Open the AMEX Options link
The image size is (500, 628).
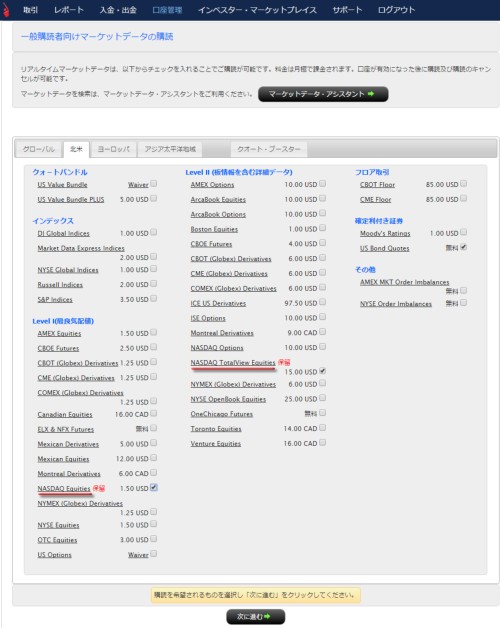coord(212,185)
